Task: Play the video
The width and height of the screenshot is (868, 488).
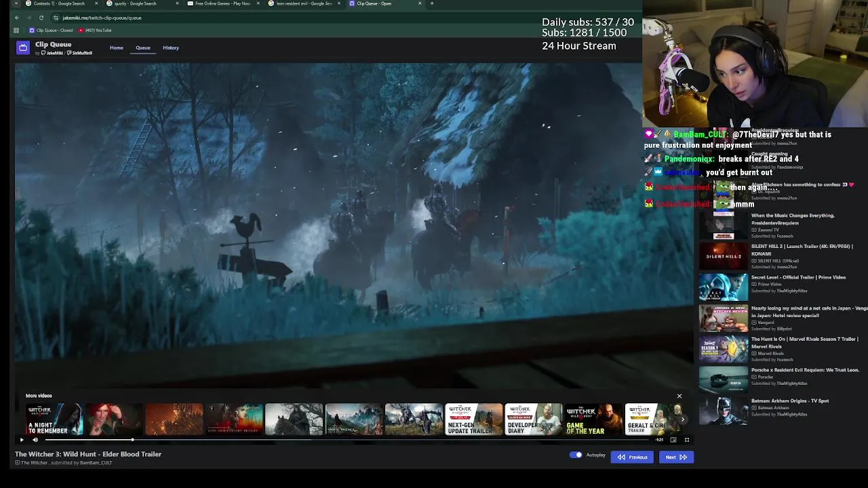Action: (x=22, y=440)
